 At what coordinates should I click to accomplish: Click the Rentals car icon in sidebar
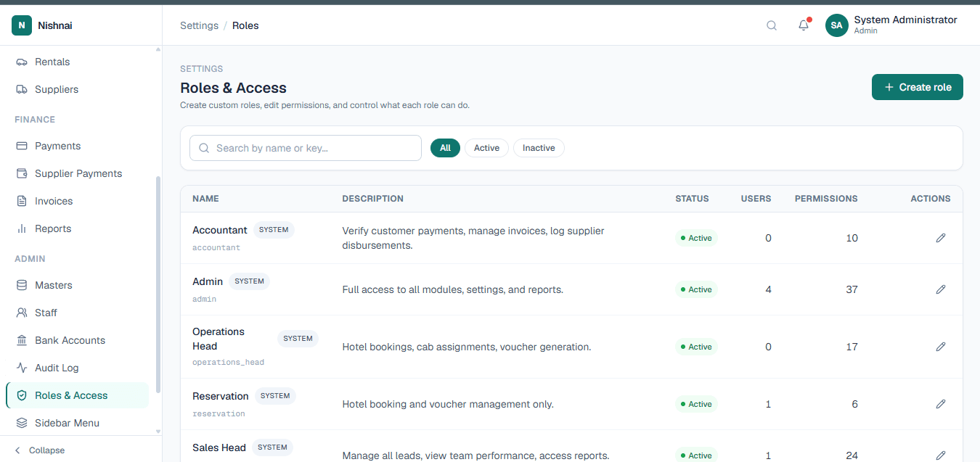click(x=22, y=62)
